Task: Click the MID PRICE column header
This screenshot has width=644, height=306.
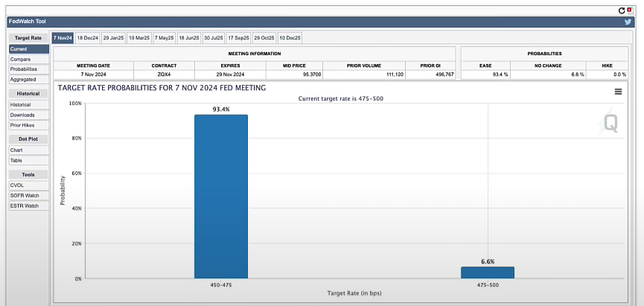Action: click(294, 66)
